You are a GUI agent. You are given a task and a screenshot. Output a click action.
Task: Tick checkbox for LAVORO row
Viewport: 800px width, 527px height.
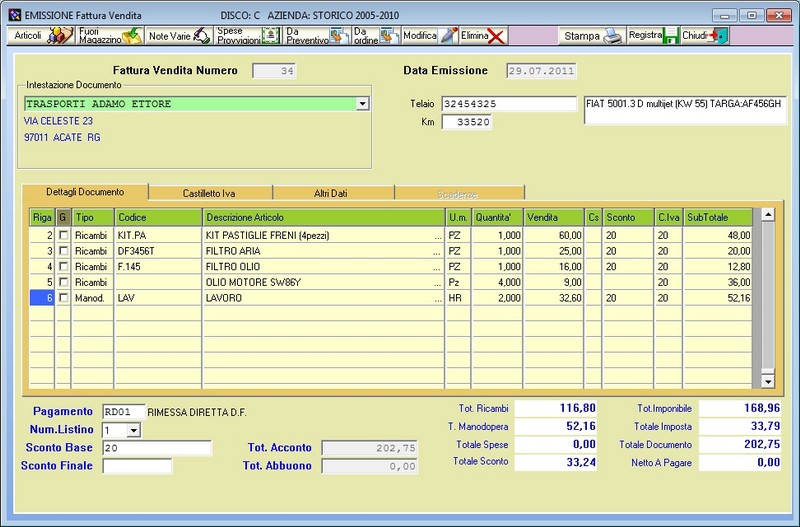pyautogui.click(x=63, y=297)
